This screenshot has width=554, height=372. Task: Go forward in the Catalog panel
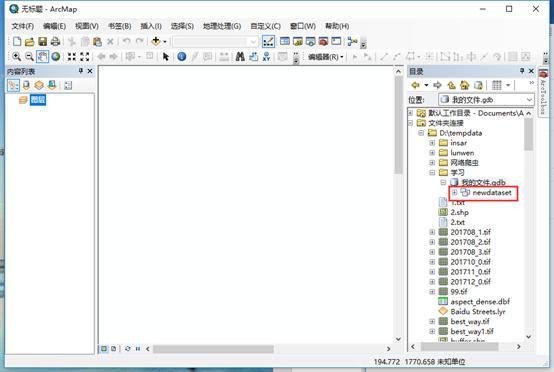(x=437, y=85)
